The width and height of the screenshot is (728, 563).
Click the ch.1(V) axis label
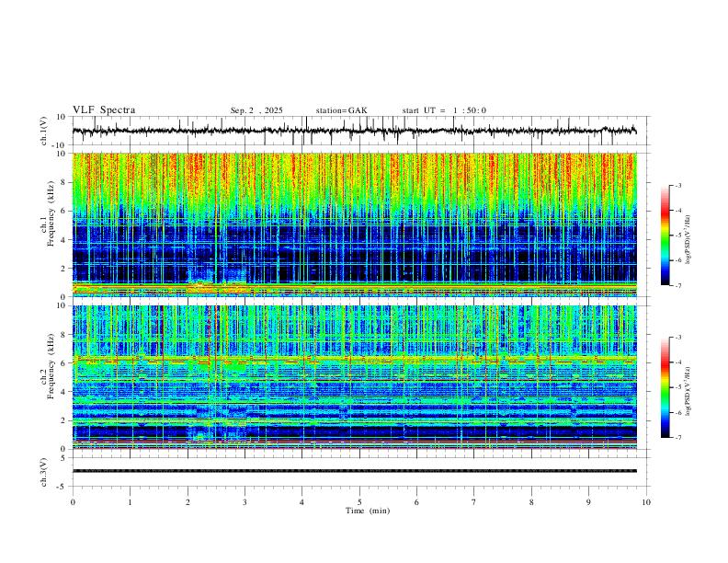pyautogui.click(x=44, y=131)
